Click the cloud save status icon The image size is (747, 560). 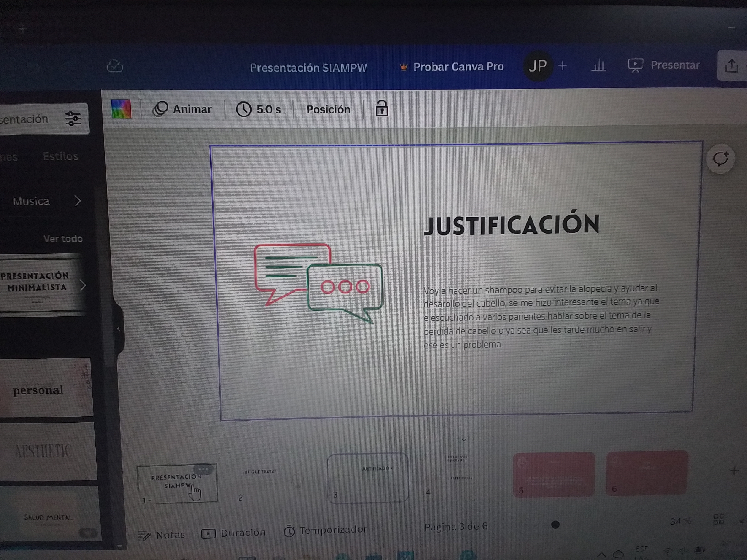coord(115,66)
